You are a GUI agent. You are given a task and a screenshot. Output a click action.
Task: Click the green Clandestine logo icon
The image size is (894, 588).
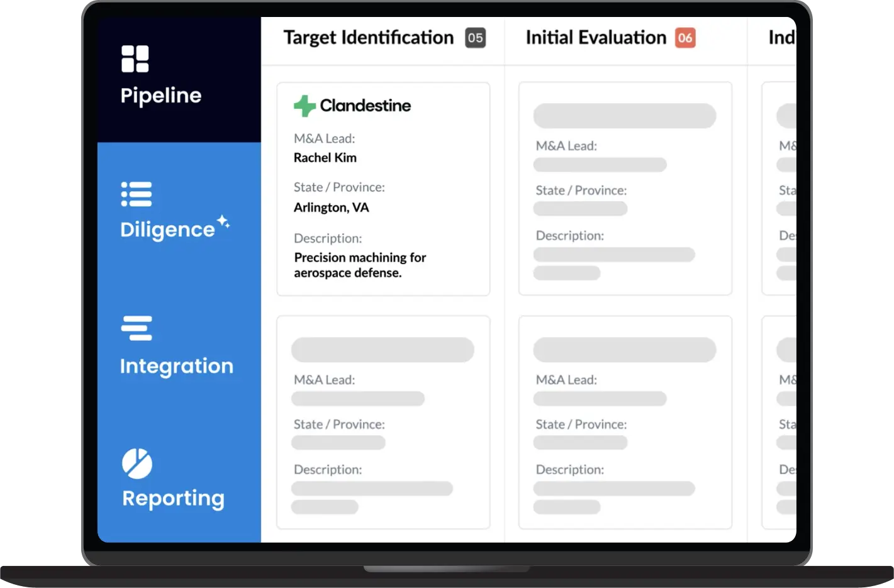(305, 106)
